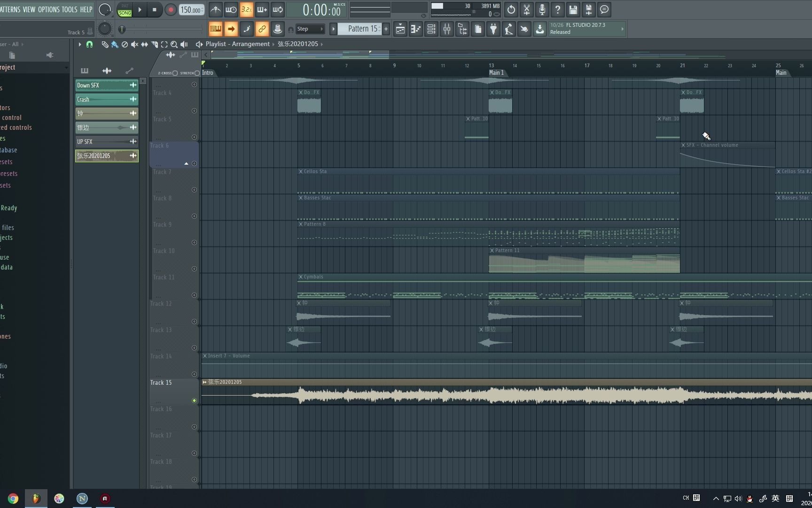The width and height of the screenshot is (812, 508).
Task: Open the plugin picker plug icon
Action: (x=493, y=29)
